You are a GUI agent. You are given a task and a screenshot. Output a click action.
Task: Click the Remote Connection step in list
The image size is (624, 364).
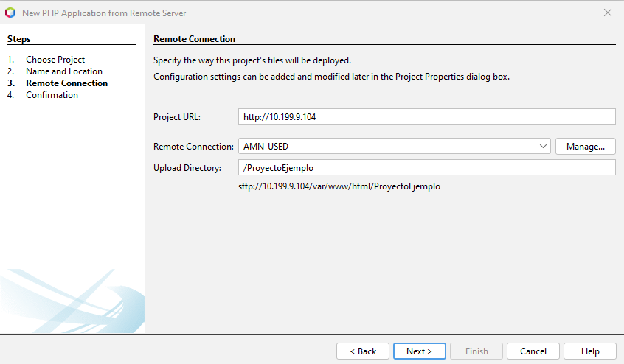[x=66, y=83]
